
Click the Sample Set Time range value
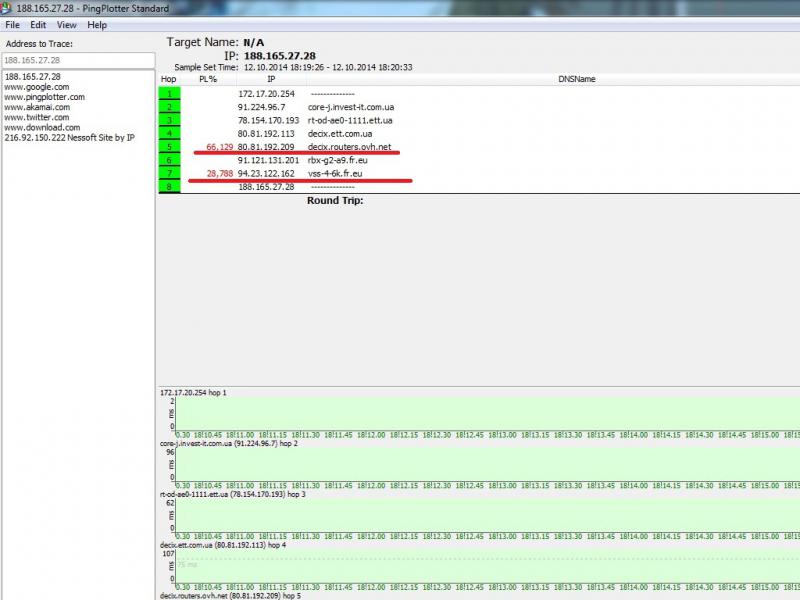(328, 67)
